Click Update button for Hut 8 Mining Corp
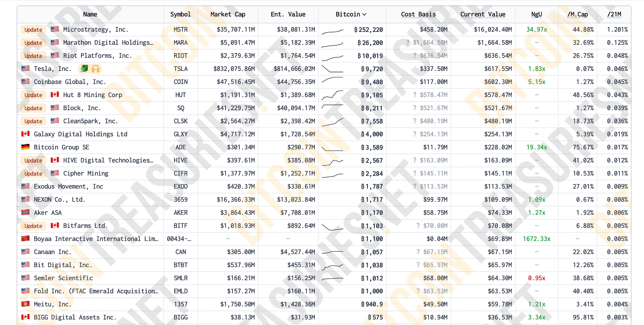 point(33,95)
